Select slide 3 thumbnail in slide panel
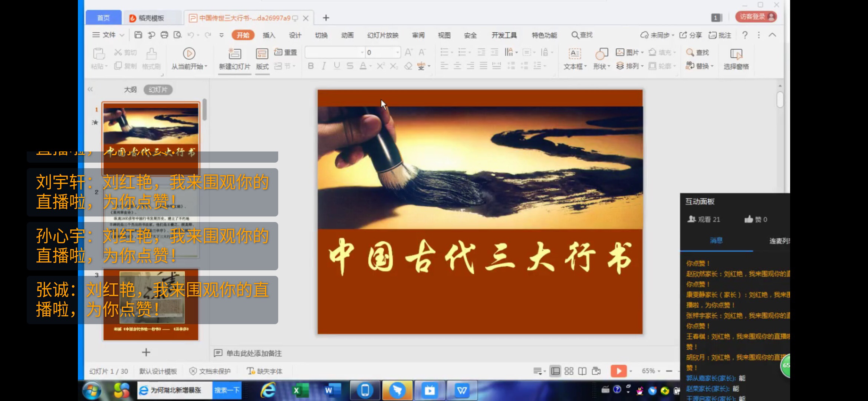868x401 pixels. pos(151,305)
